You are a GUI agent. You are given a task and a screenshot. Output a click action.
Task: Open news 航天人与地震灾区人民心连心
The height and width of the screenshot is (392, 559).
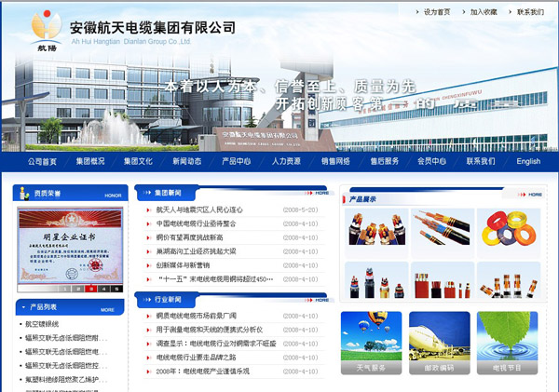point(199,210)
